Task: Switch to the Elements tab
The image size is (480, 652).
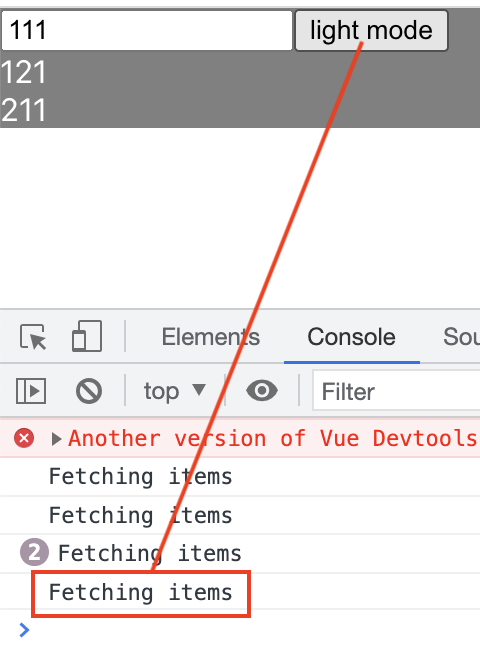Action: tap(210, 337)
